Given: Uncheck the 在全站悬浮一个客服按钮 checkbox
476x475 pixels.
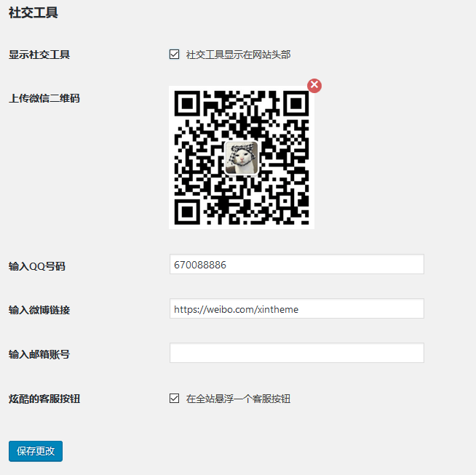Looking at the screenshot, I should [x=174, y=399].
